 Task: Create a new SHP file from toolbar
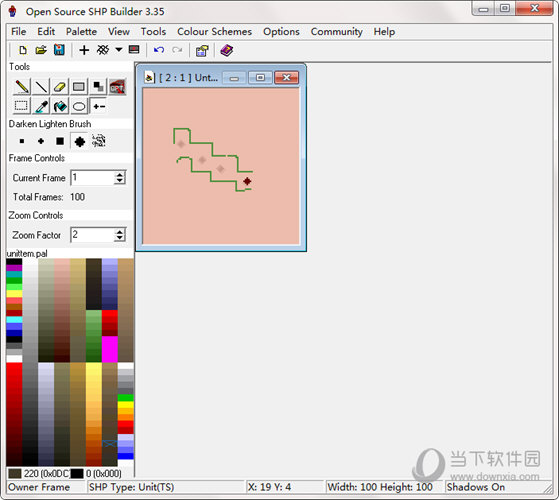[x=23, y=50]
